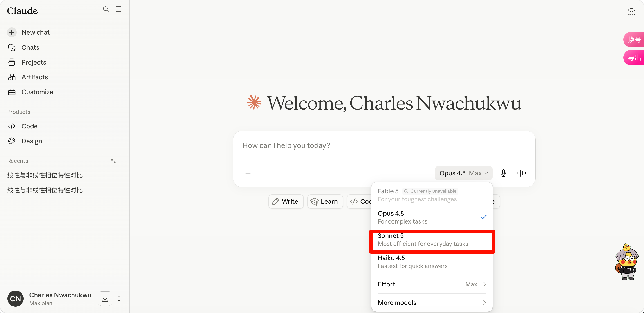Click the Design palette icon
This screenshot has width=644, height=313.
coord(12,141)
